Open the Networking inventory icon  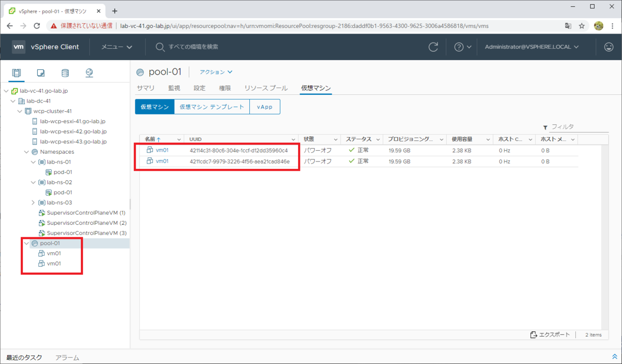[x=89, y=73]
